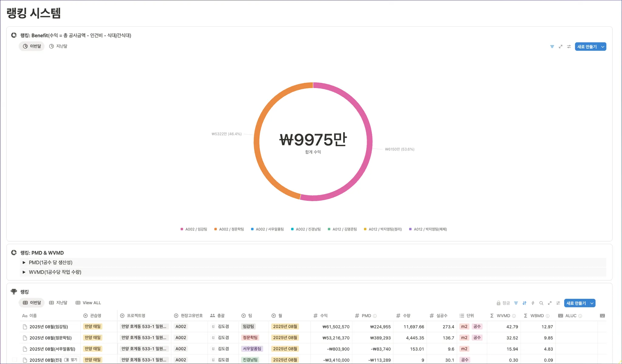Toggle the A002 / 임강팀 legend series
Viewport: 622px width, 364px height.
click(194, 229)
